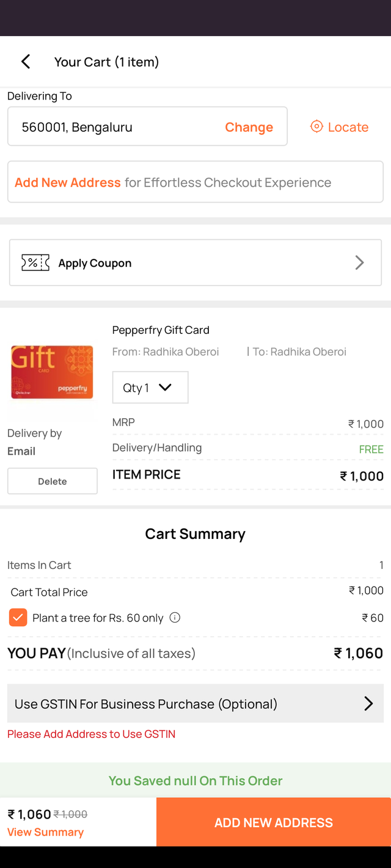Tap the Pepperfry Gift Card thumbnail
The image size is (391, 868).
(x=52, y=372)
